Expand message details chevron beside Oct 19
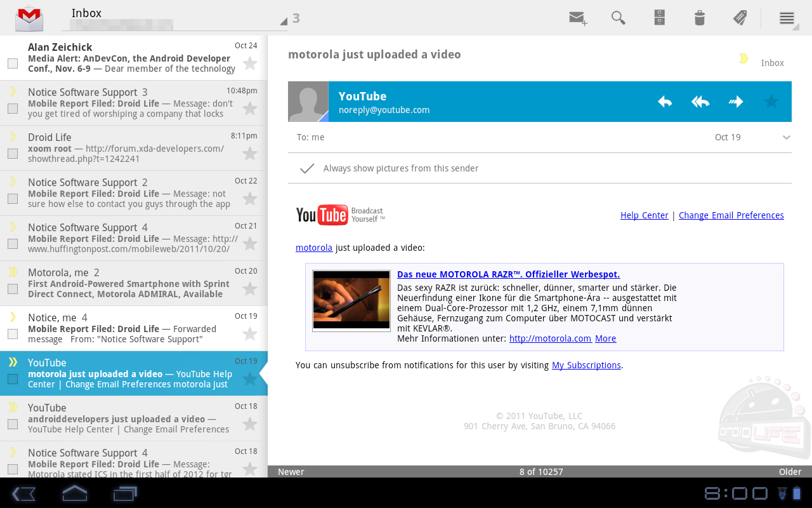This screenshot has height=508, width=812. [x=787, y=138]
